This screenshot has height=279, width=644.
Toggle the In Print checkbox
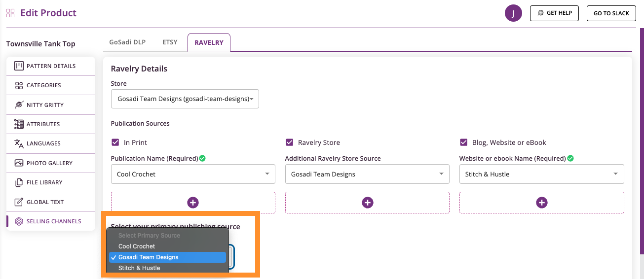click(x=115, y=142)
